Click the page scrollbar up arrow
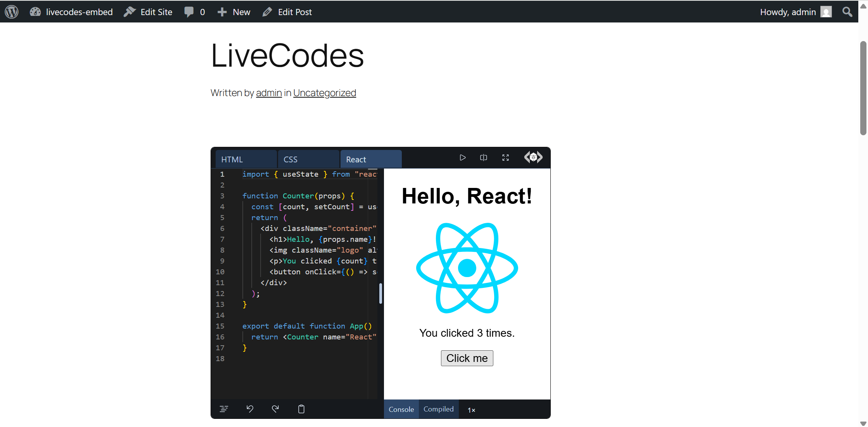This screenshot has width=868, height=427. pos(863,5)
